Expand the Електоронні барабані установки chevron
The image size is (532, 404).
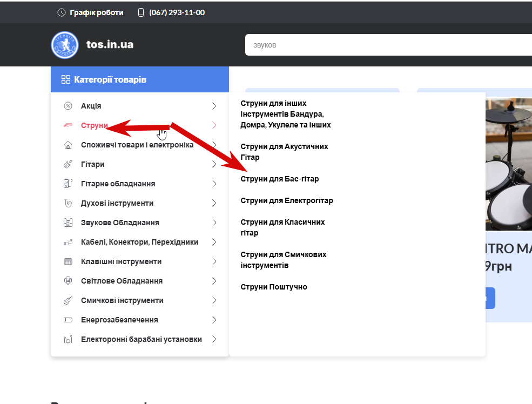[x=214, y=339]
